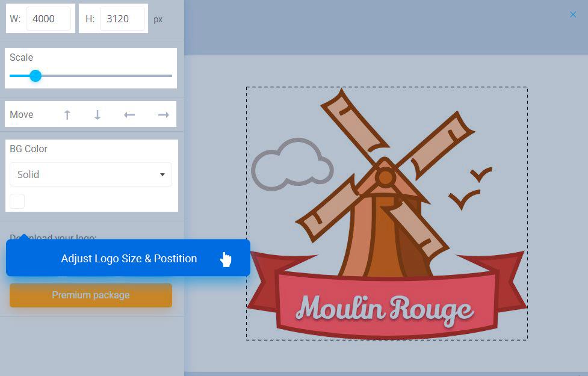Select the cloud shape in the logo
Screen dimensions: 588x376
click(292, 164)
